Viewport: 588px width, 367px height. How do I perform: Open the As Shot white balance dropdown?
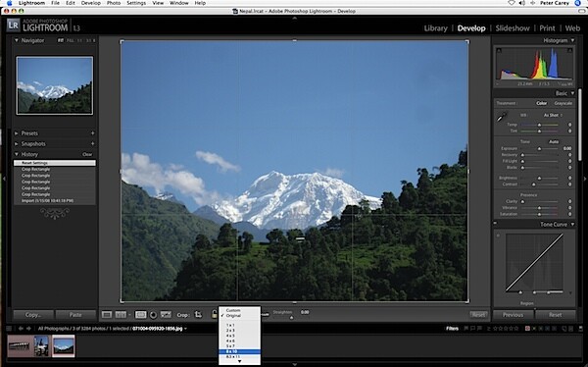[553, 116]
